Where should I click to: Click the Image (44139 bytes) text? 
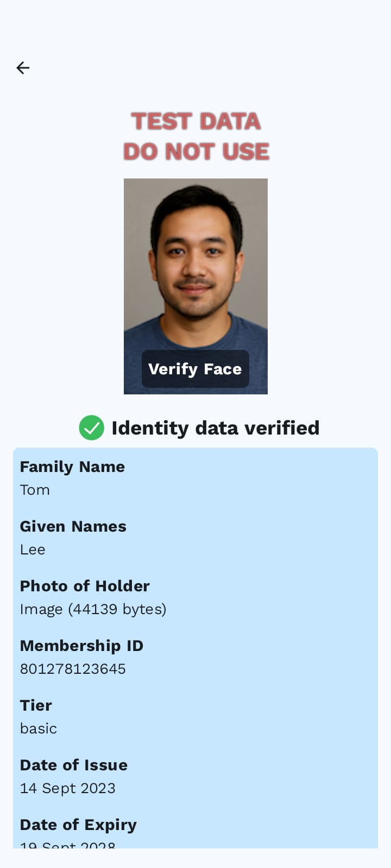[93, 609]
